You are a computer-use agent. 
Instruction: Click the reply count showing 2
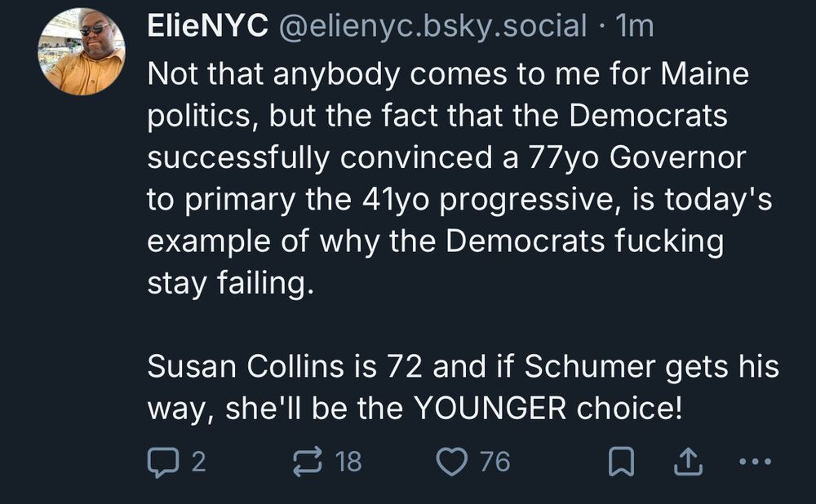coord(197,462)
